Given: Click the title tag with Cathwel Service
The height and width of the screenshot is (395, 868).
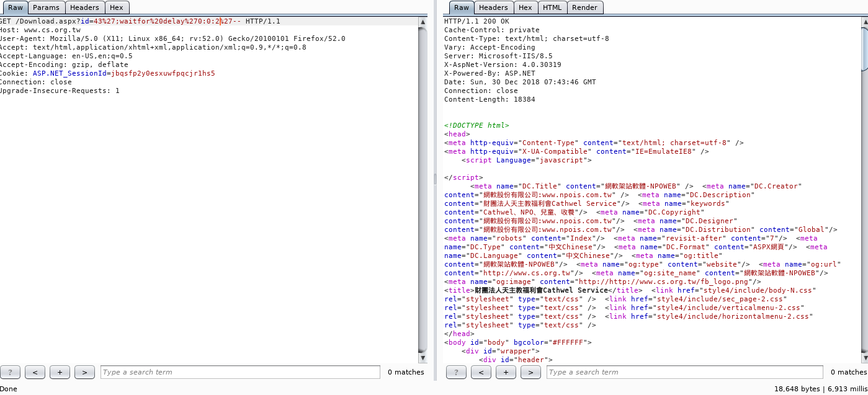Looking at the screenshot, I should (x=544, y=290).
